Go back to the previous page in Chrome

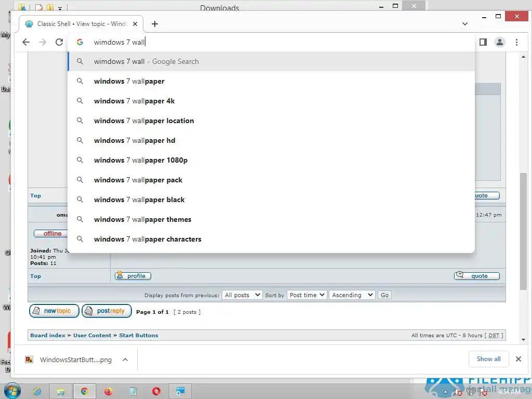tap(26, 42)
